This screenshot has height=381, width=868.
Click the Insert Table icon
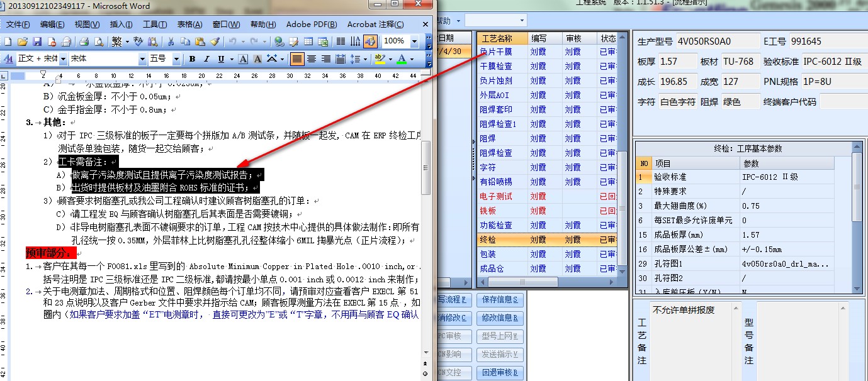[308, 41]
